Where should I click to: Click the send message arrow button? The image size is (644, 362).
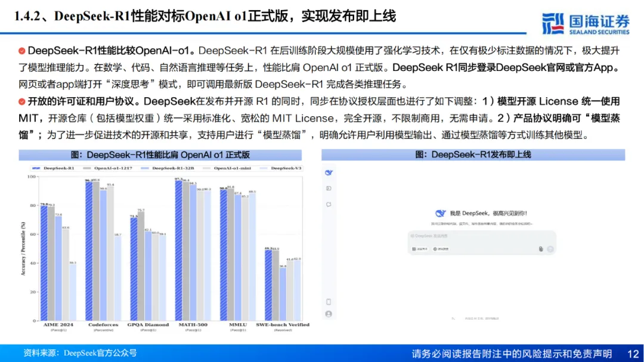(x=550, y=249)
